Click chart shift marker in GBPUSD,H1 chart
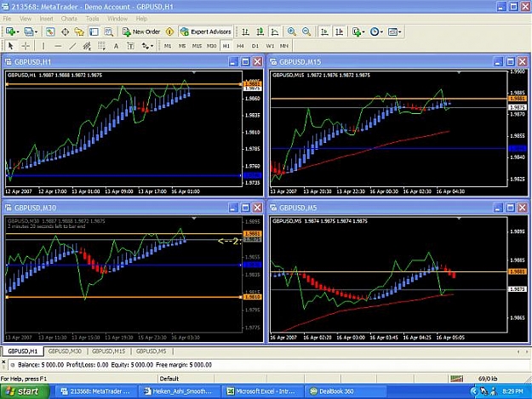Viewport: 532px width, 399px height. tap(194, 72)
